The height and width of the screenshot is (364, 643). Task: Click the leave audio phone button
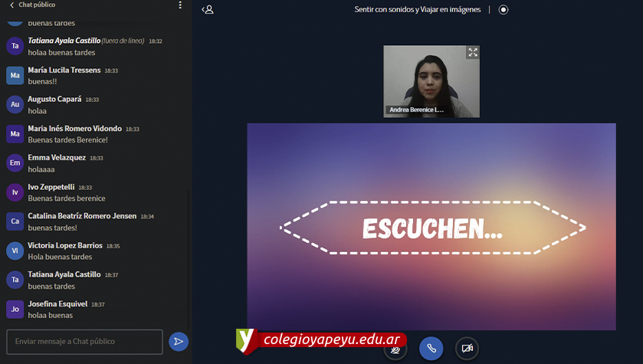point(431,349)
